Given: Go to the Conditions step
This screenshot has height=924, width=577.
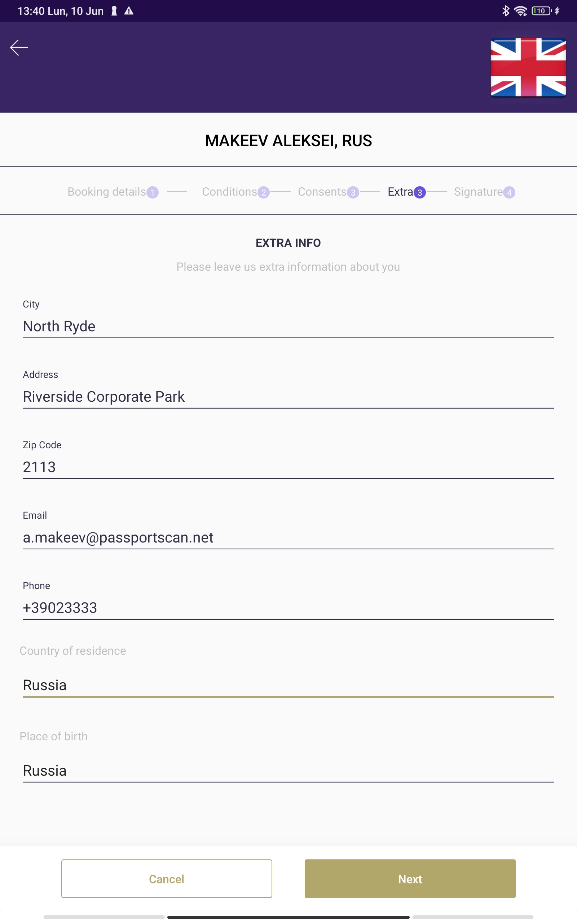Looking at the screenshot, I should point(229,192).
